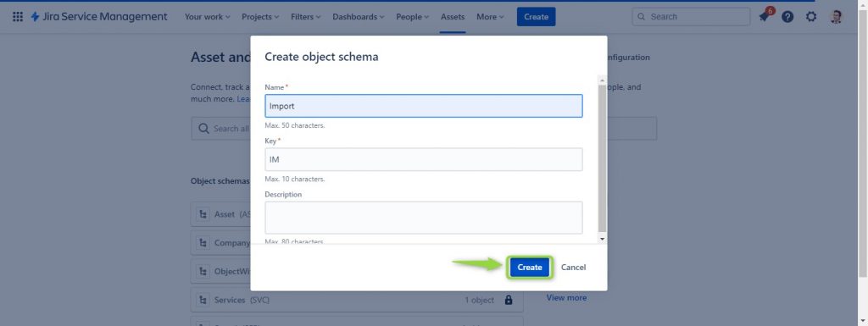Click into the Description text field
Image resolution: width=868 pixels, height=326 pixels.
click(x=424, y=218)
